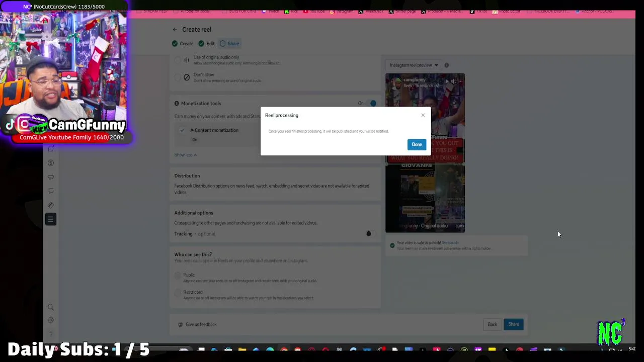Screen dimensions: 644x362
Task: Open the Kick bookmark
Action: point(291,11)
